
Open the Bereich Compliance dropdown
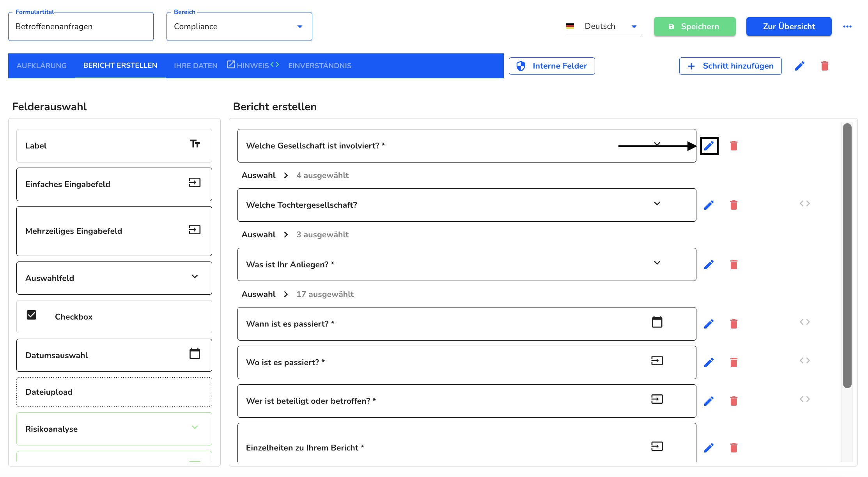tap(239, 26)
